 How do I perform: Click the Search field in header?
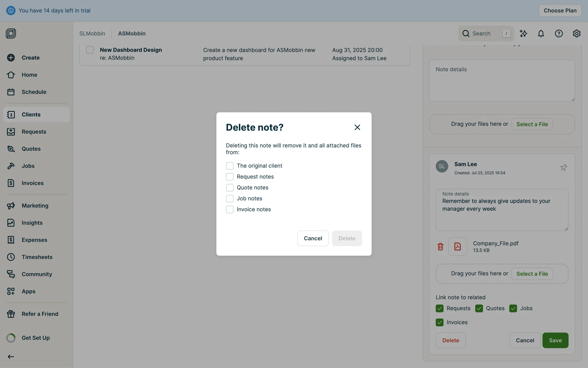coord(485,33)
